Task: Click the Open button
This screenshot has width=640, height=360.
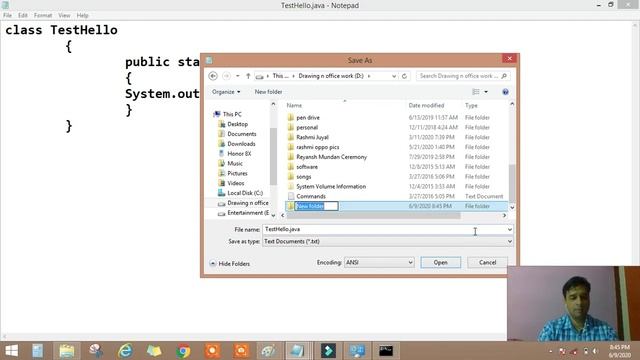Action: pyautogui.click(x=440, y=262)
